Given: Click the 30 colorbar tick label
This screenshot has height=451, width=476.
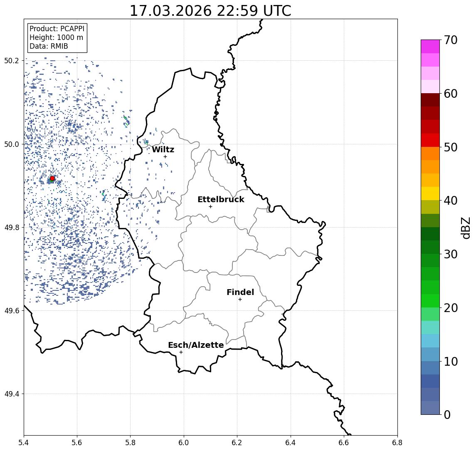Looking at the screenshot, I should pos(451,254).
